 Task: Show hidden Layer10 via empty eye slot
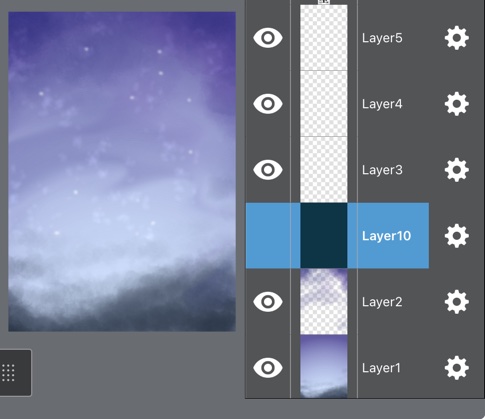268,236
